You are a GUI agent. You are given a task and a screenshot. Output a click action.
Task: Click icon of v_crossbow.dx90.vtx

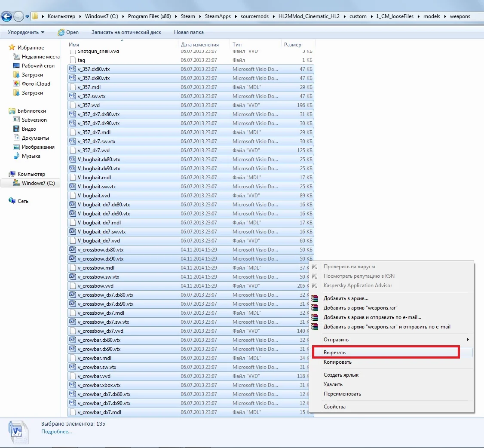(x=73, y=259)
